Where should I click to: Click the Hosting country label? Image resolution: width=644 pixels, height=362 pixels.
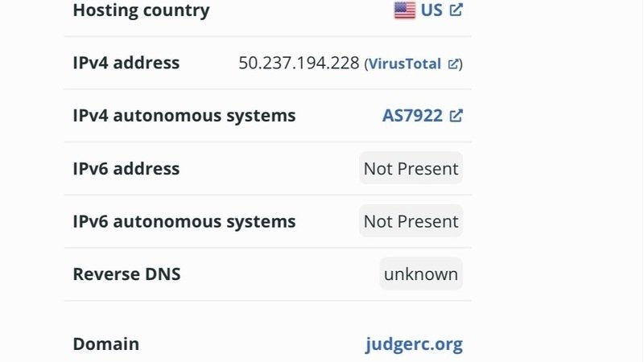coord(141,10)
